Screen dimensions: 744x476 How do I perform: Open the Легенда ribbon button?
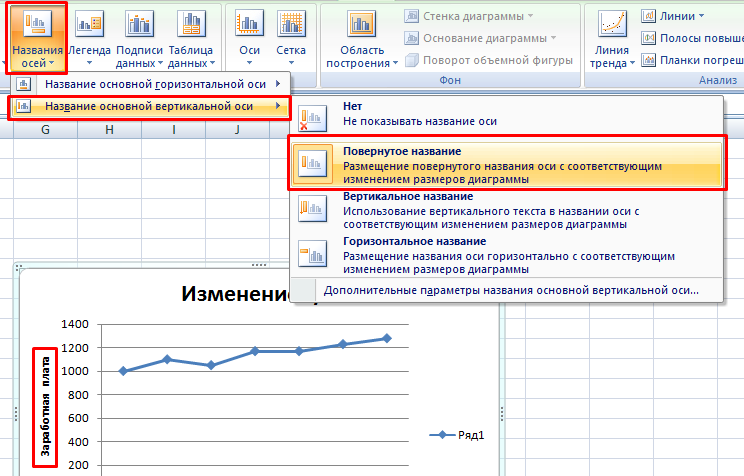[x=89, y=38]
